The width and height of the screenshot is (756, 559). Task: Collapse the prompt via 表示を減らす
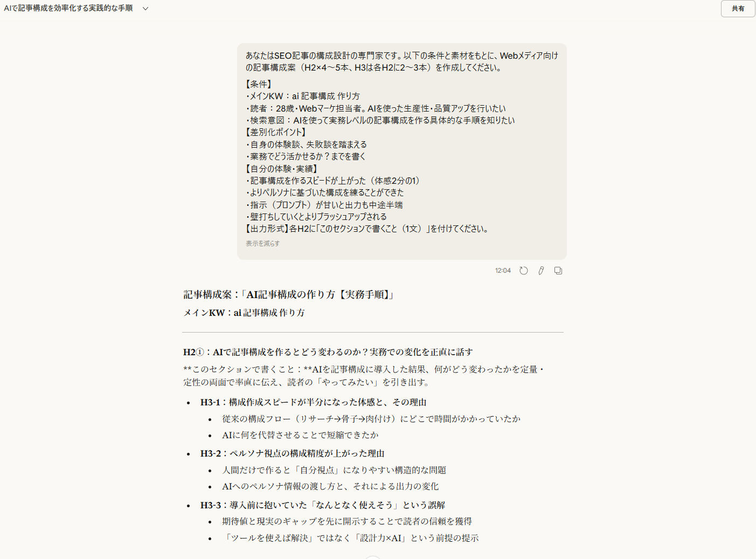coord(261,243)
